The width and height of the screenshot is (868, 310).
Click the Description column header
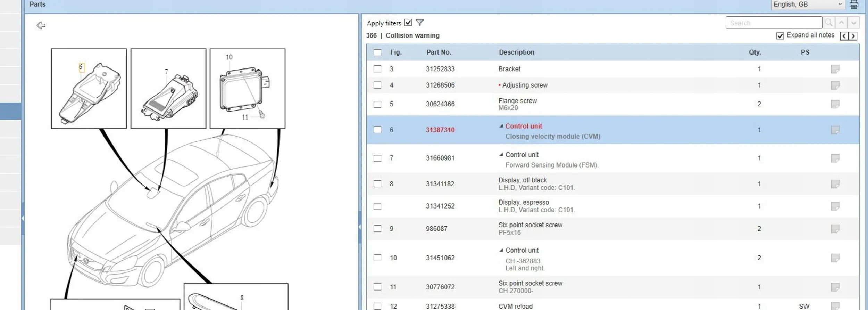tap(517, 52)
